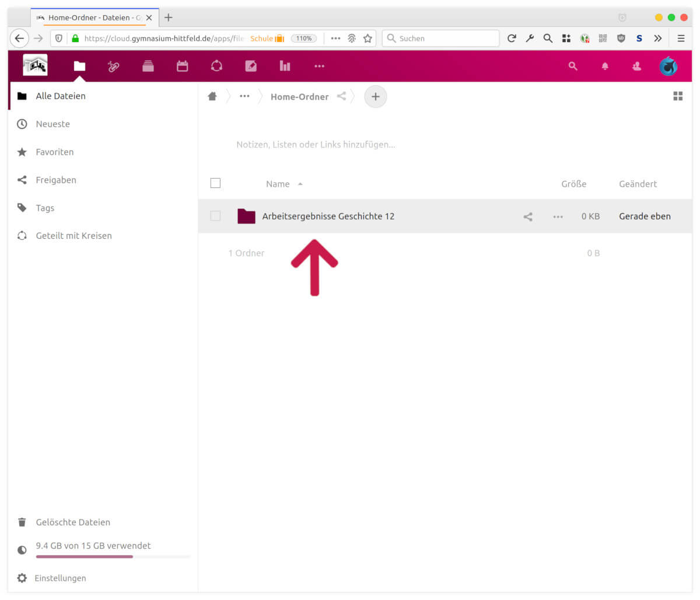Open the Circles app icon in header
The width and height of the screenshot is (700, 600).
coord(216,67)
